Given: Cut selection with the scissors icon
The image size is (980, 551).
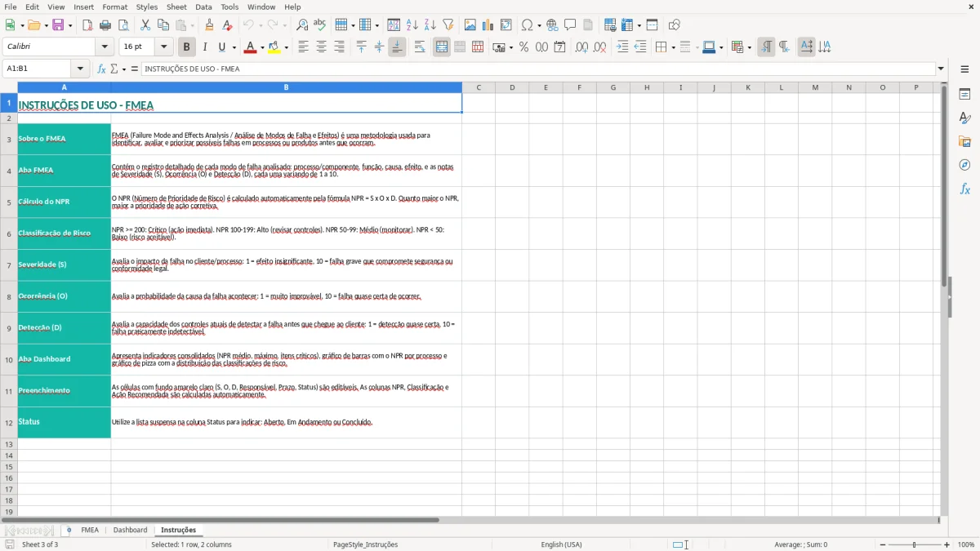Looking at the screenshot, I should click(x=145, y=25).
